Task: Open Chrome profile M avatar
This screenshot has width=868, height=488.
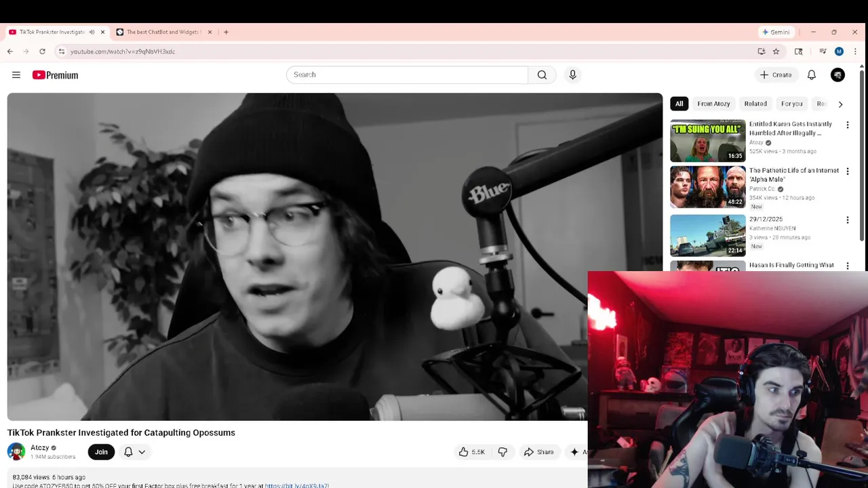Action: tap(839, 52)
